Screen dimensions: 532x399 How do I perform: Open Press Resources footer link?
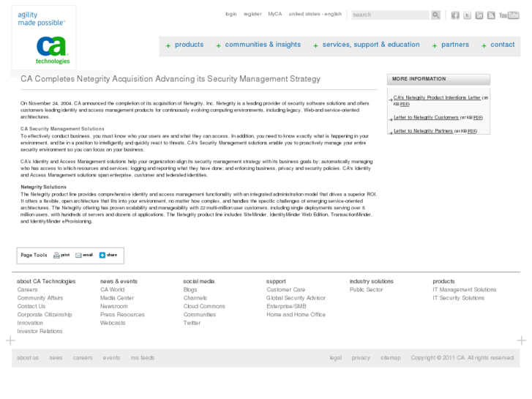click(122, 315)
